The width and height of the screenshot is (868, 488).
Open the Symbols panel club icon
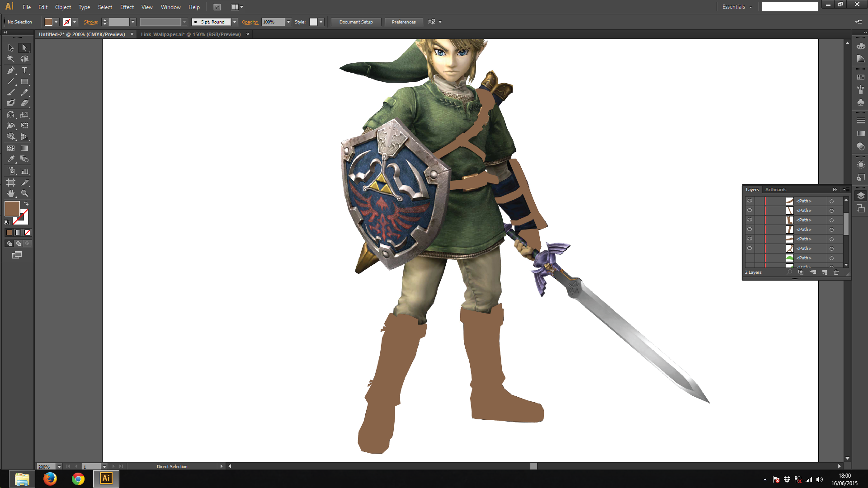861,103
